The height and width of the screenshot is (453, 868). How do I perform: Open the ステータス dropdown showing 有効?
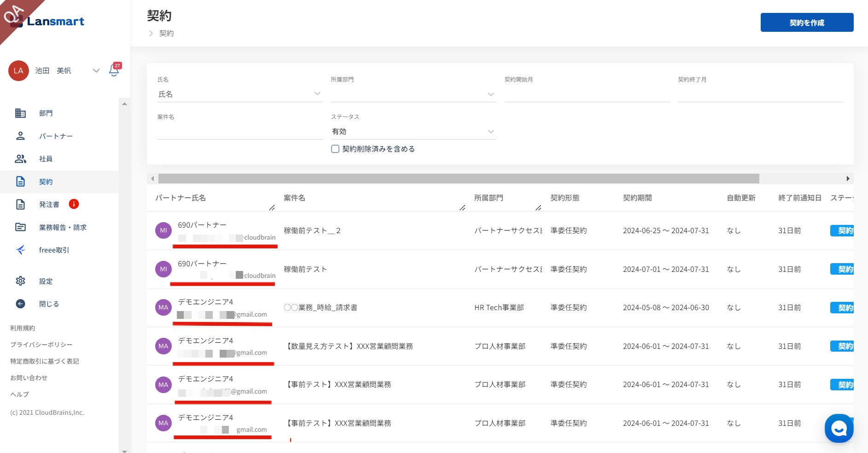414,132
